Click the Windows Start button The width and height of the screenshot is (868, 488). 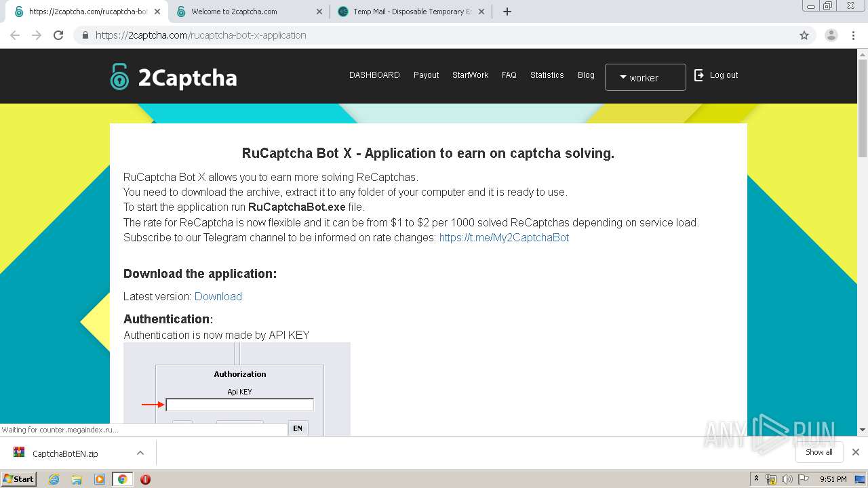(x=19, y=479)
